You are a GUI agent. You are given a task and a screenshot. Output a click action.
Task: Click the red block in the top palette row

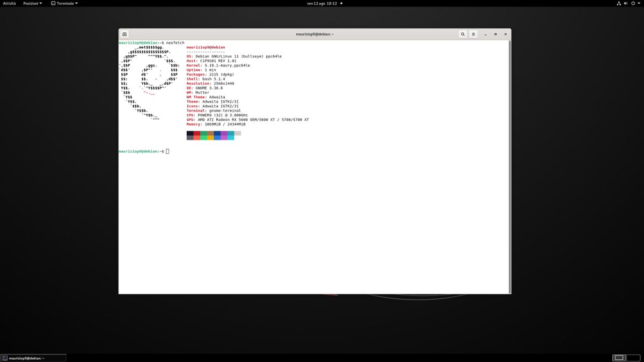197,133
